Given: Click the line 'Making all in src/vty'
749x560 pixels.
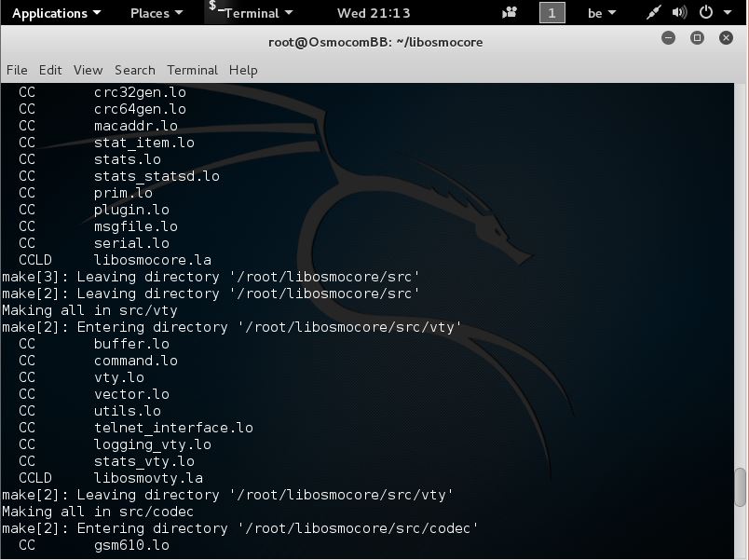Looking at the screenshot, I should 89,310.
